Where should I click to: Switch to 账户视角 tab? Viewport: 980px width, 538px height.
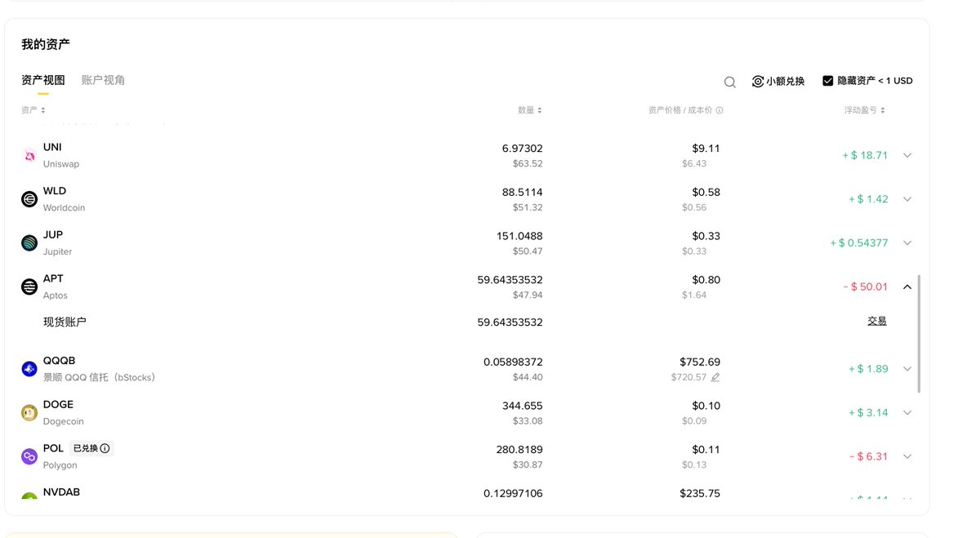[x=104, y=80]
